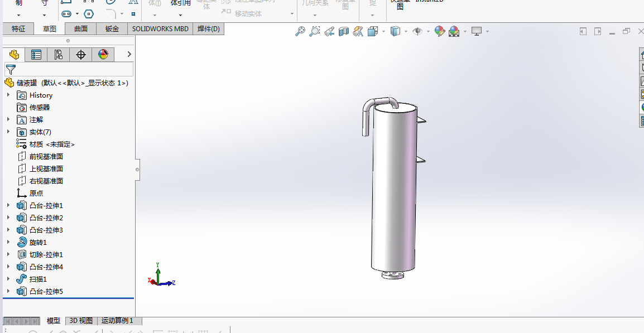The height and width of the screenshot is (333, 644).
Task: Switch to the DimXpertManager tab icon
Action: click(80, 55)
